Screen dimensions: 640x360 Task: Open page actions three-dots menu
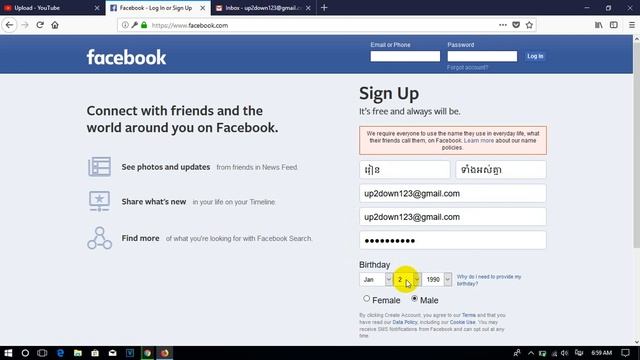tap(503, 25)
